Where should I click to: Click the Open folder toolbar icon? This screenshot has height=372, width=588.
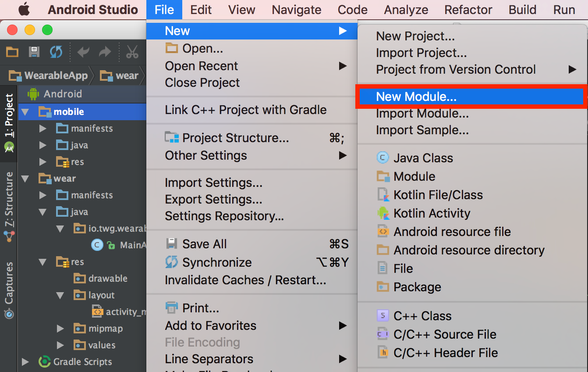click(12, 52)
